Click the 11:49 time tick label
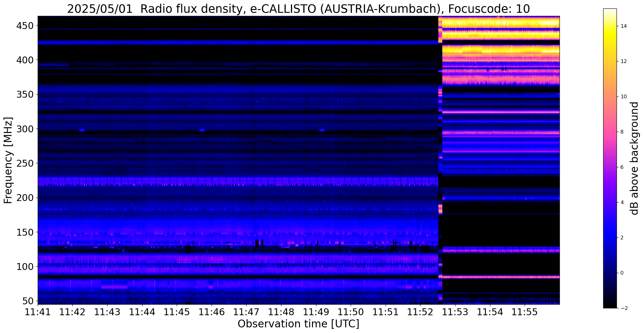644x333 pixels. pyautogui.click(x=316, y=312)
